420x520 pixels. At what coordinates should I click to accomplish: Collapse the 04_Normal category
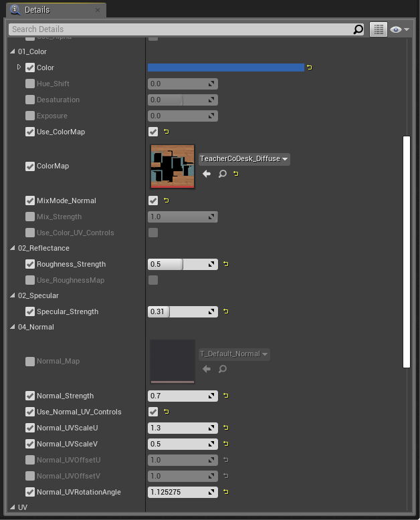pos(13,327)
